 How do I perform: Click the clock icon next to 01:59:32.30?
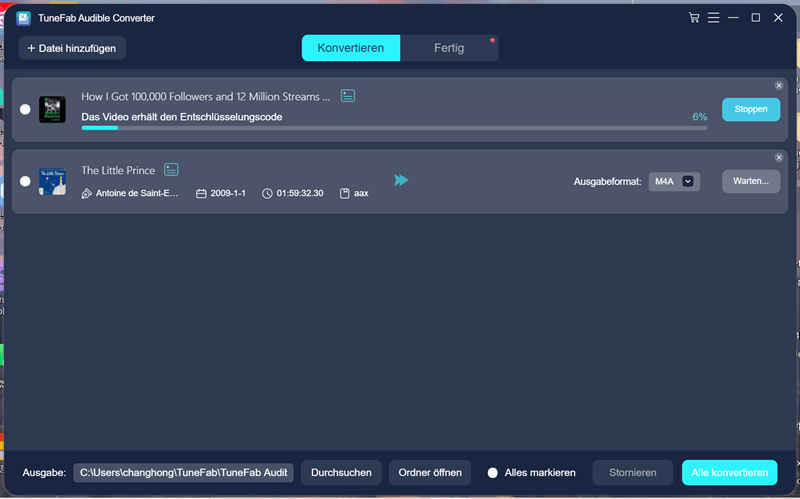[x=267, y=193]
